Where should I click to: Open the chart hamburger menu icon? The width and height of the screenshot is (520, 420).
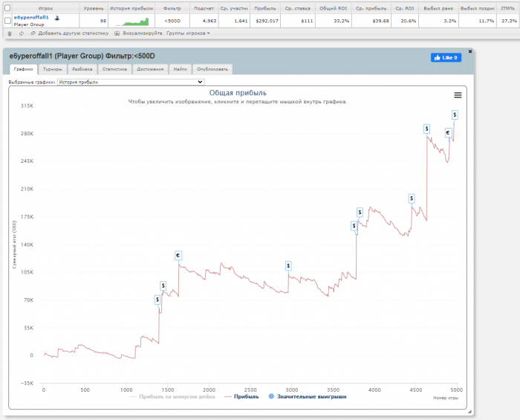coord(458,94)
